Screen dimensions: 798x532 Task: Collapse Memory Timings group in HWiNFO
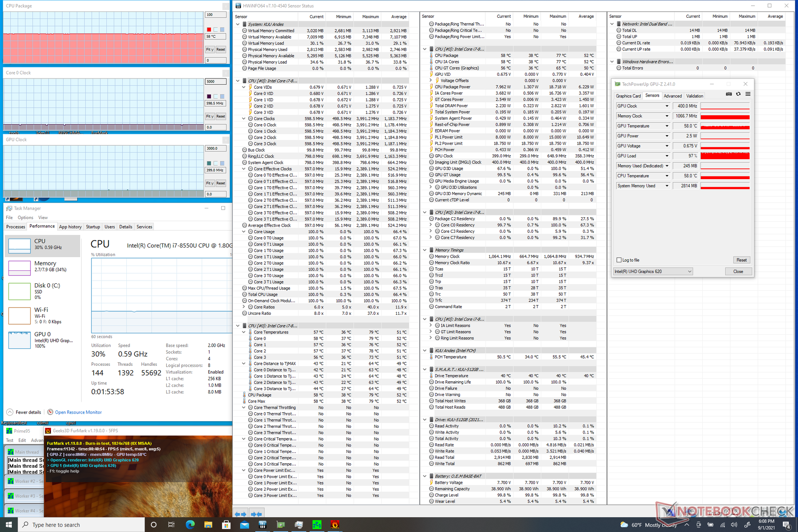(425, 250)
